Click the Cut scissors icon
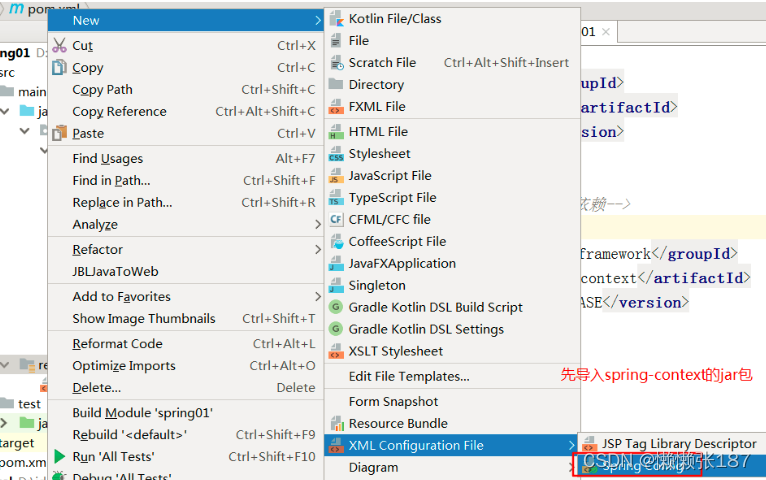Screen dimensions: 766x480 (x=59, y=45)
